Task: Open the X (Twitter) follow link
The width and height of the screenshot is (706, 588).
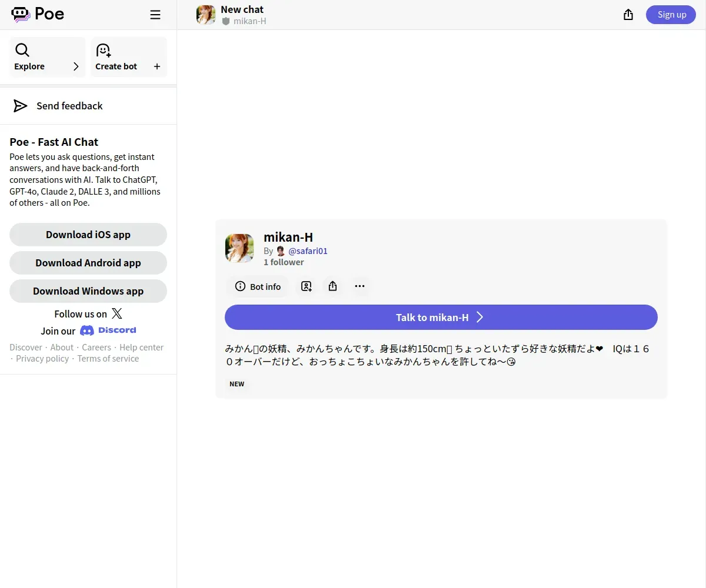Action: pos(116,313)
